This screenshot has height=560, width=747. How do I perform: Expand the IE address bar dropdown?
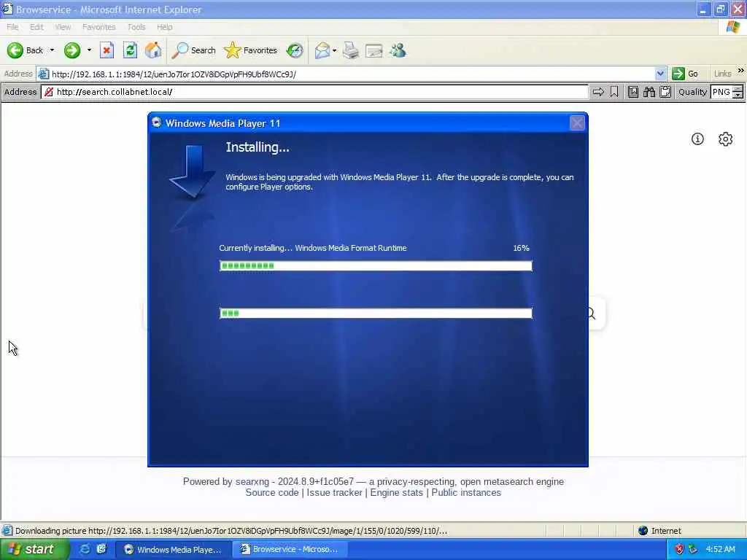659,74
